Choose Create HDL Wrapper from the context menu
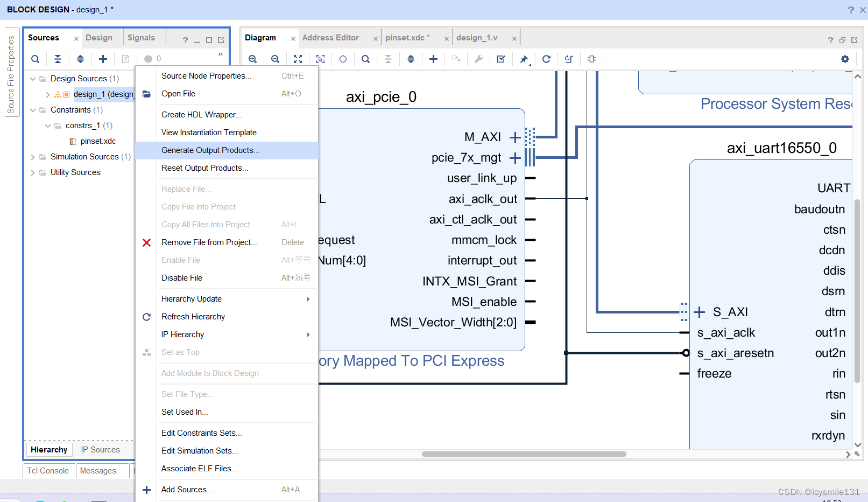This screenshot has width=868, height=502. pos(202,115)
